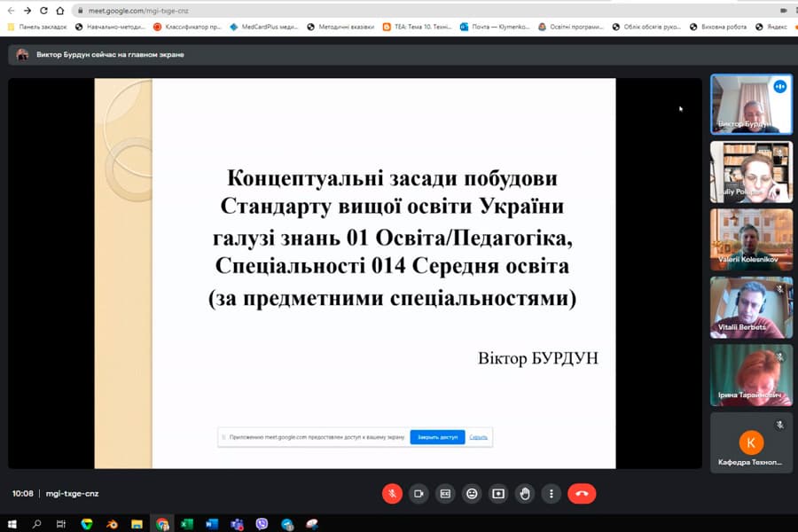
Task: Click the site lock icon in address bar
Action: coord(80,10)
